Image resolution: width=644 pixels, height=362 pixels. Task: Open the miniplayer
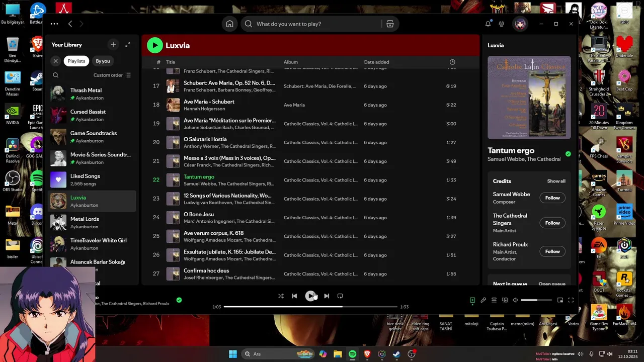[x=560, y=300]
